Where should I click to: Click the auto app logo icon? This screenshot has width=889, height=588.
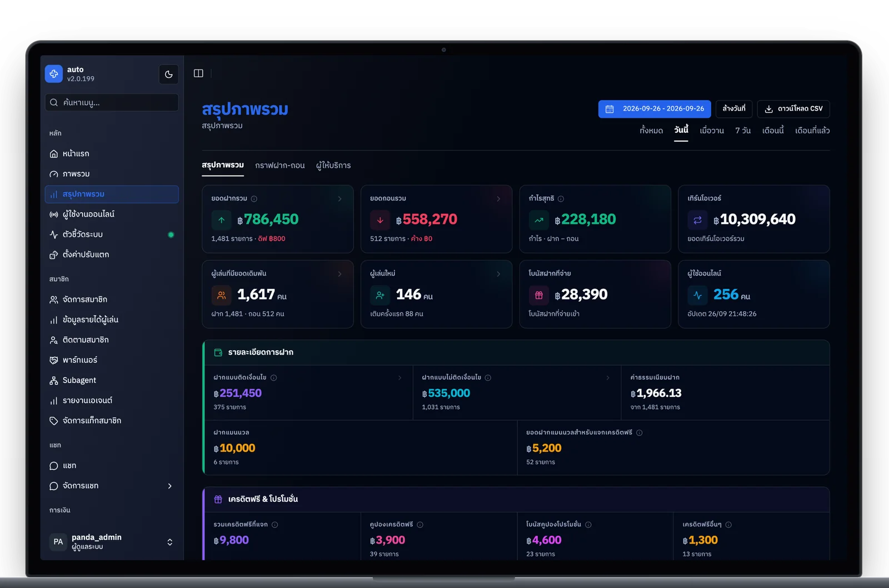[54, 74]
